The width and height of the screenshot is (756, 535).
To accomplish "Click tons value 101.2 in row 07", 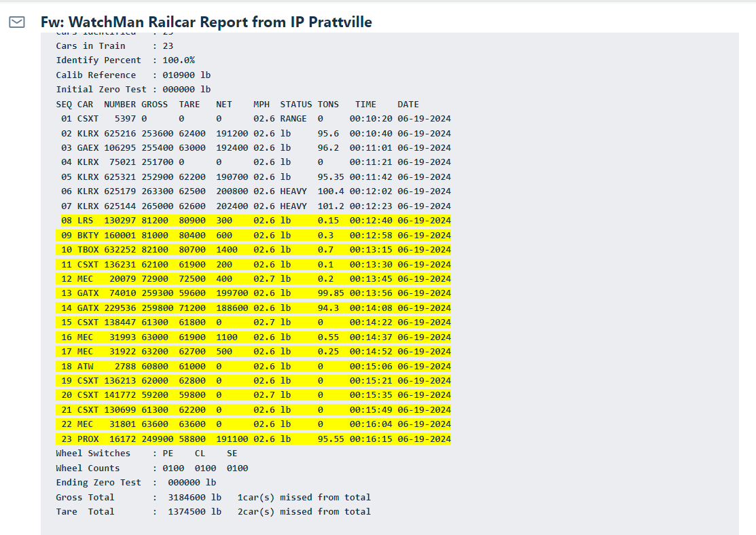I will 331,206.
